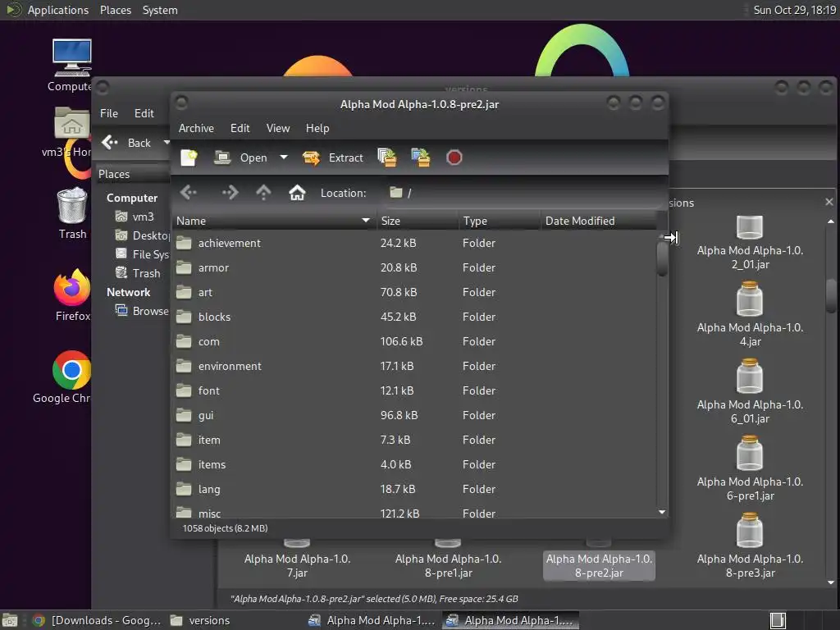Viewport: 840px width, 630px height.
Task: Sort by the Name column header
Action: point(274,221)
